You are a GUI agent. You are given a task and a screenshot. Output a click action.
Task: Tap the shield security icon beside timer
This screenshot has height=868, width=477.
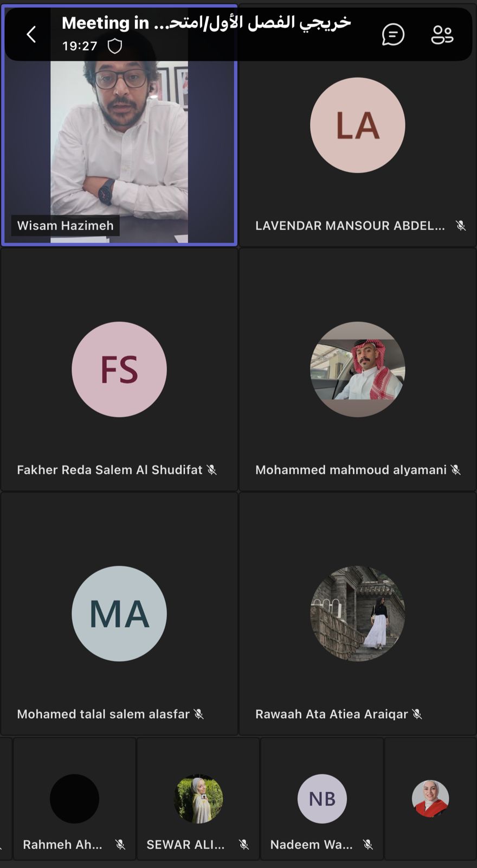coord(115,46)
